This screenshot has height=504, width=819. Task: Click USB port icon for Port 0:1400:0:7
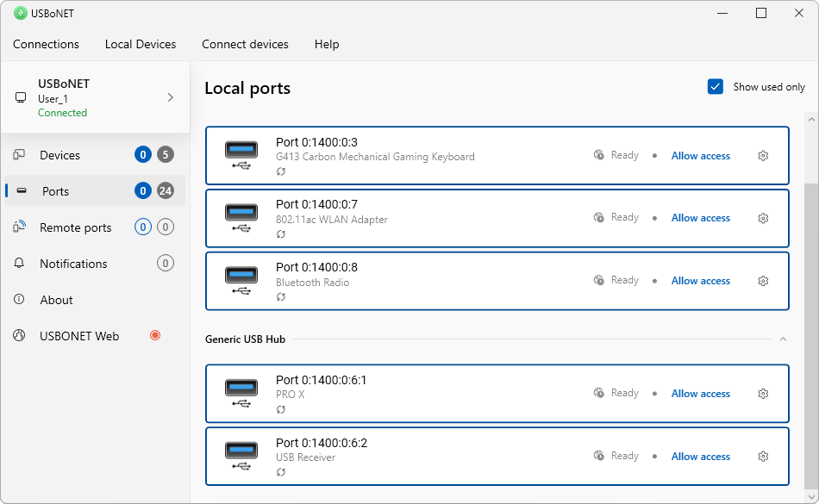click(241, 218)
